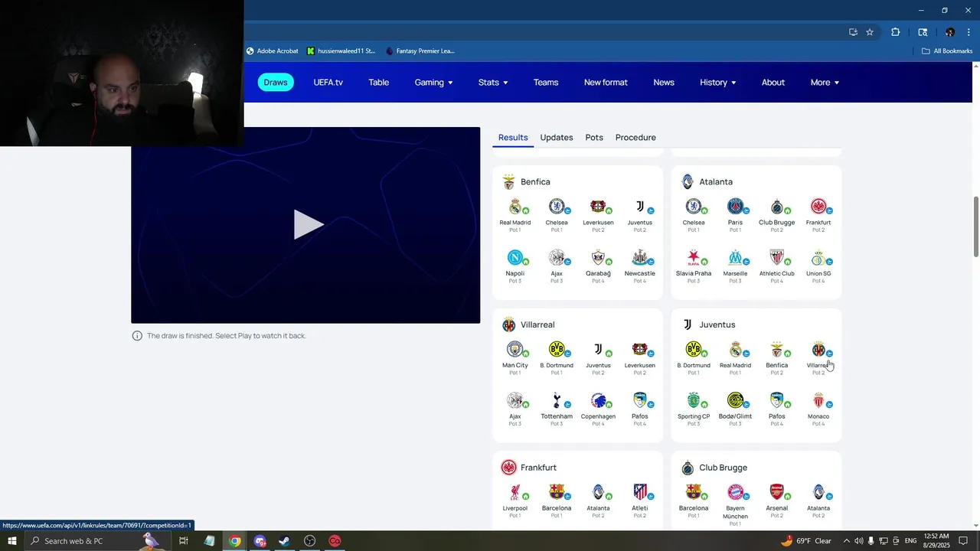The height and width of the screenshot is (551, 980).
Task: Select Monaco crest in Juventus card
Action: pyautogui.click(x=818, y=400)
